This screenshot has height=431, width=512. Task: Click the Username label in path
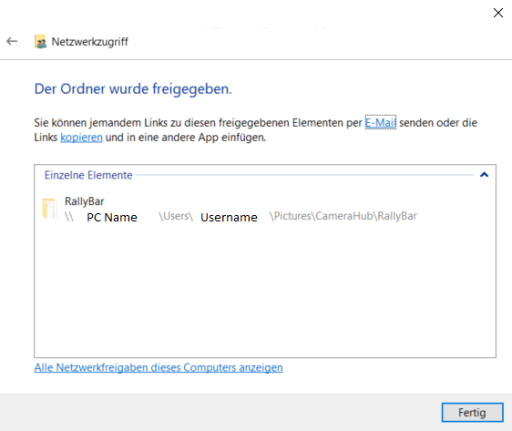click(229, 217)
